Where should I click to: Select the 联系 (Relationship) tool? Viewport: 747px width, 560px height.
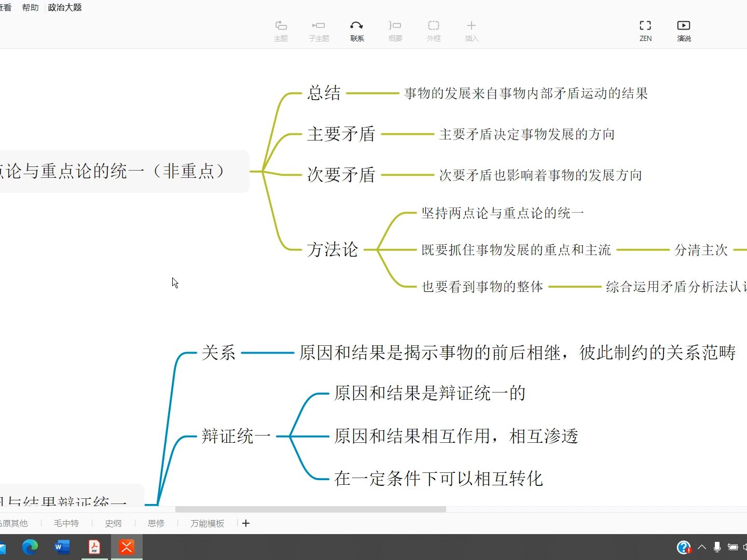[x=357, y=31]
